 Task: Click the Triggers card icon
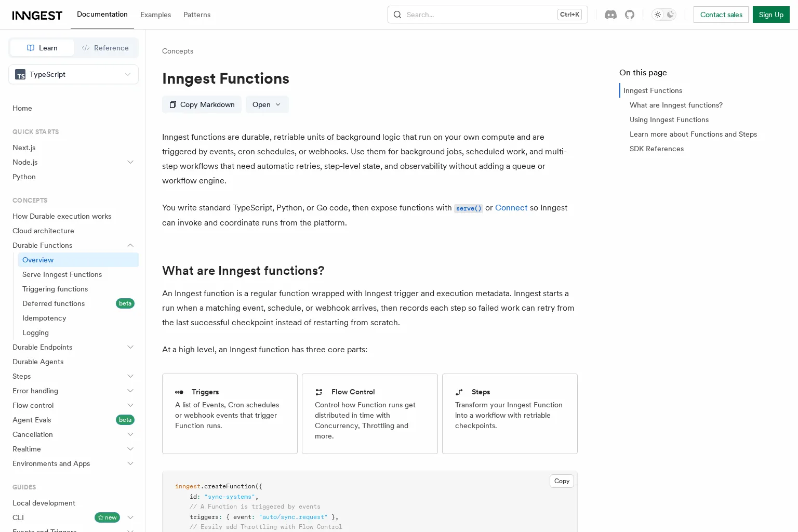[179, 392]
